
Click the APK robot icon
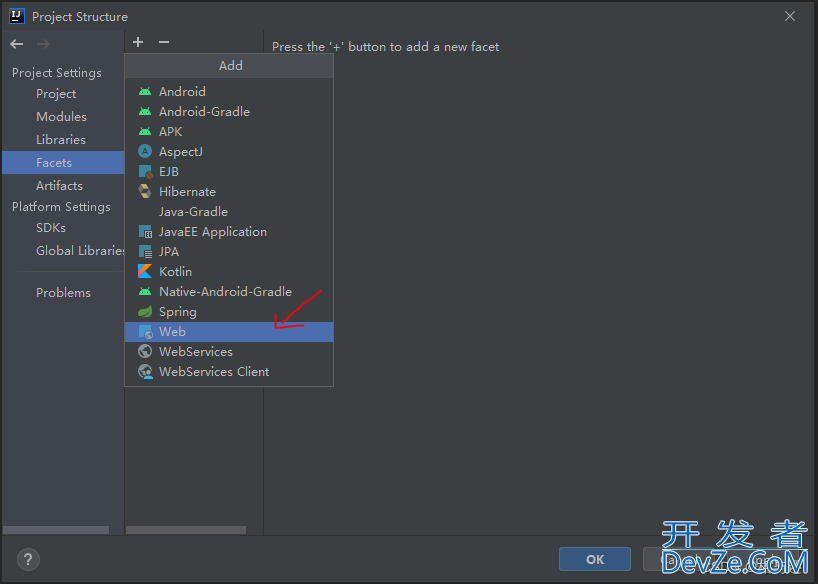click(145, 132)
